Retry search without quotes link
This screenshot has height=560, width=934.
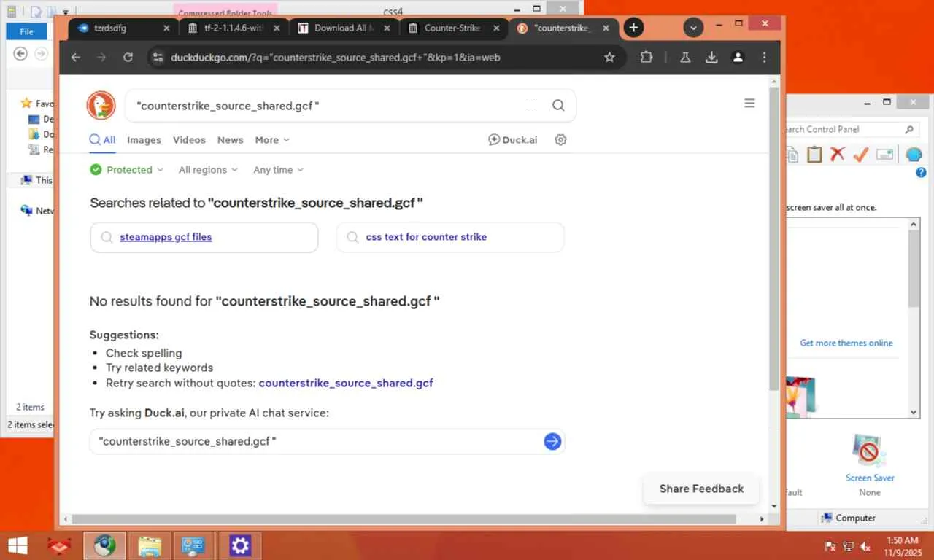point(346,383)
